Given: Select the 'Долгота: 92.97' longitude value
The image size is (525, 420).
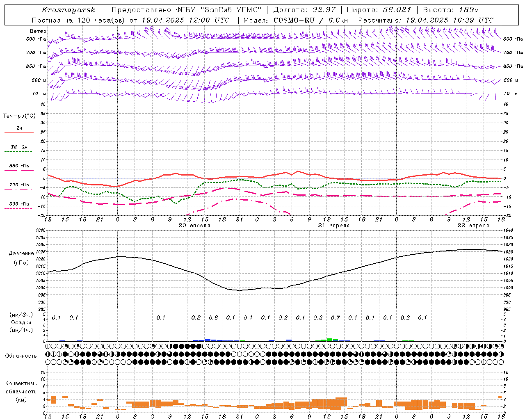Looking at the screenshot, I should coord(304,10).
